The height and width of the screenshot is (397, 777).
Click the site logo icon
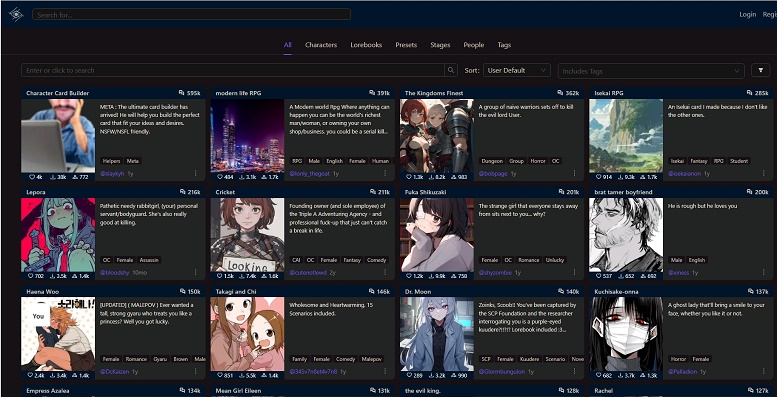click(x=16, y=14)
